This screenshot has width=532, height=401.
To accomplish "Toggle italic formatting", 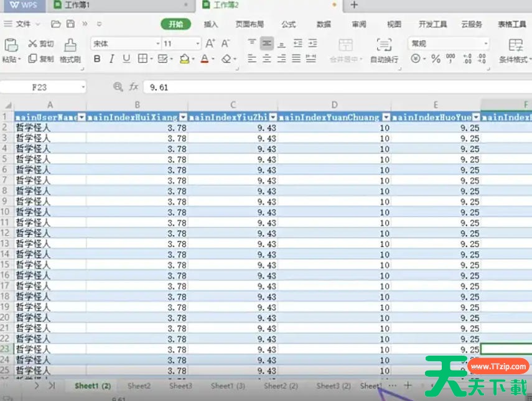I will click(x=111, y=59).
